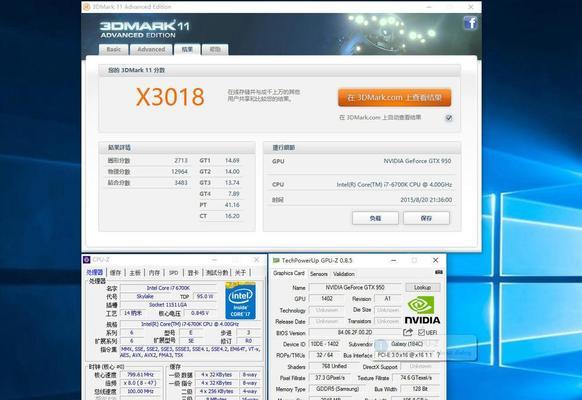Image resolution: width=582 pixels, height=400 pixels.
Task: Open the Facebook icon in 3DMark 11
Action: pos(471,23)
